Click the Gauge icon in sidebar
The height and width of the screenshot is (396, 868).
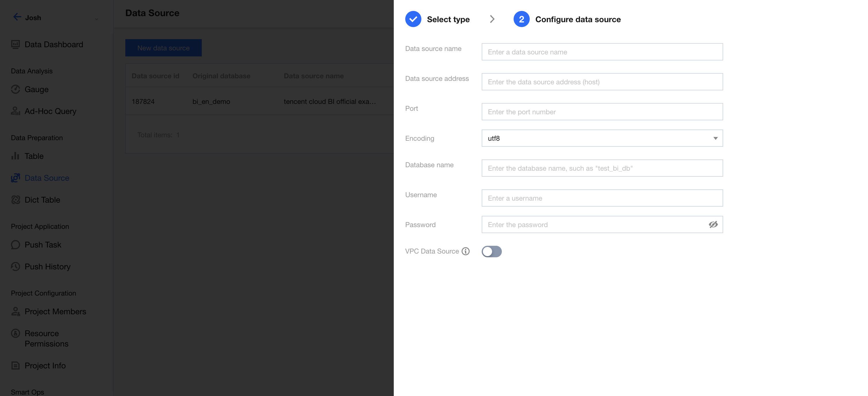click(16, 90)
